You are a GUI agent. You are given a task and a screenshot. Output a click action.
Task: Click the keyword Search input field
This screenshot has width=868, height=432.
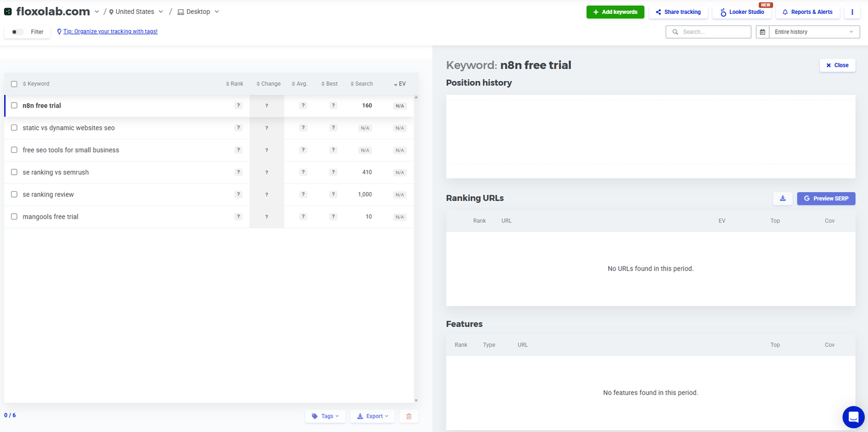[708, 32]
